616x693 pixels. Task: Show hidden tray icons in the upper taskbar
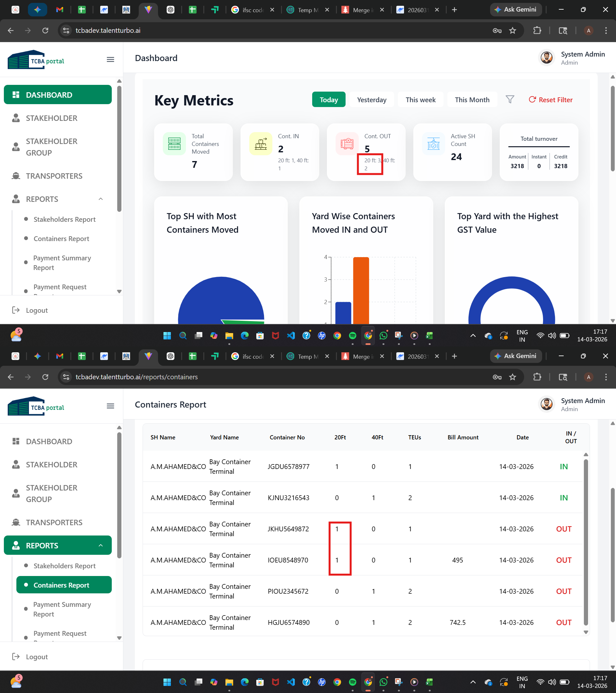click(473, 336)
